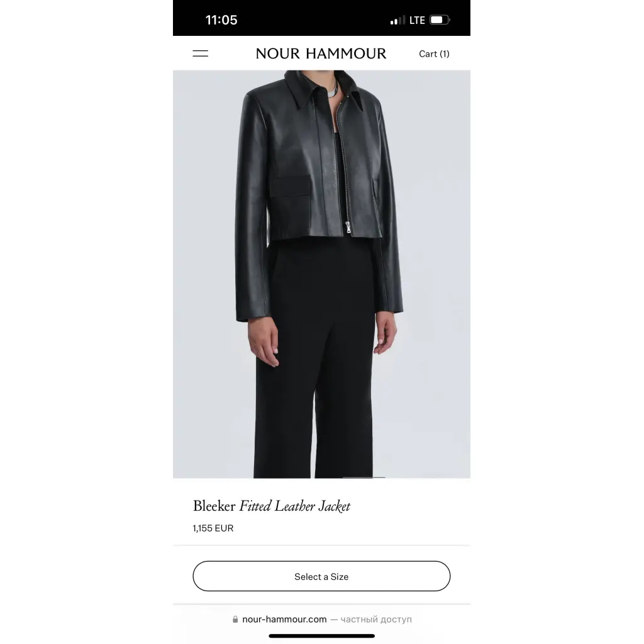
Task: Tap the 11:05 clock in status bar
Action: 221,20
